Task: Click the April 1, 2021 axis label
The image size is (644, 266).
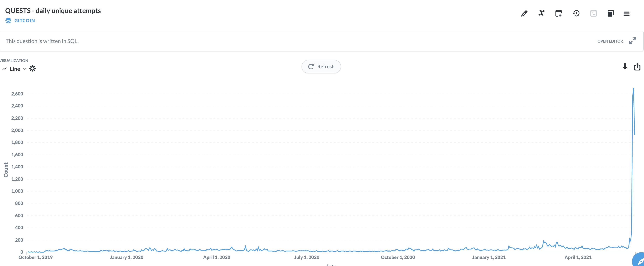Action: (578, 257)
